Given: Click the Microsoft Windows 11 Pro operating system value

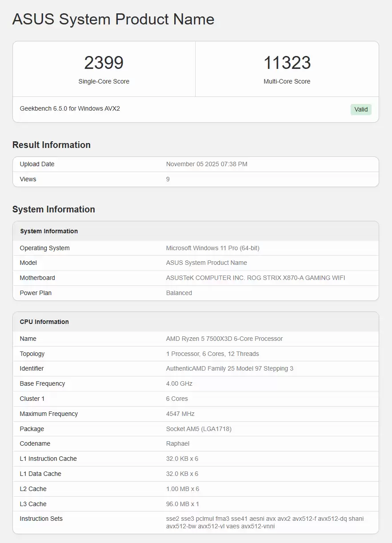Looking at the screenshot, I should click(212, 248).
